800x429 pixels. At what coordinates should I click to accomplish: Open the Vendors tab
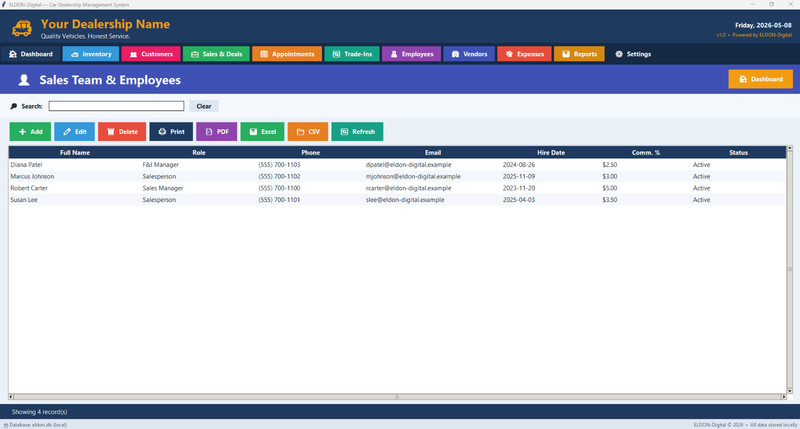[469, 54]
